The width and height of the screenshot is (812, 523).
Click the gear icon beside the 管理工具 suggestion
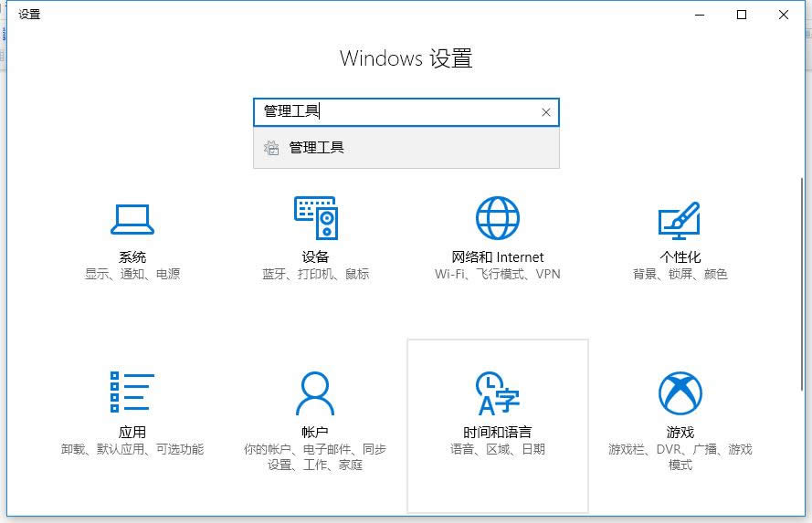[x=271, y=148]
